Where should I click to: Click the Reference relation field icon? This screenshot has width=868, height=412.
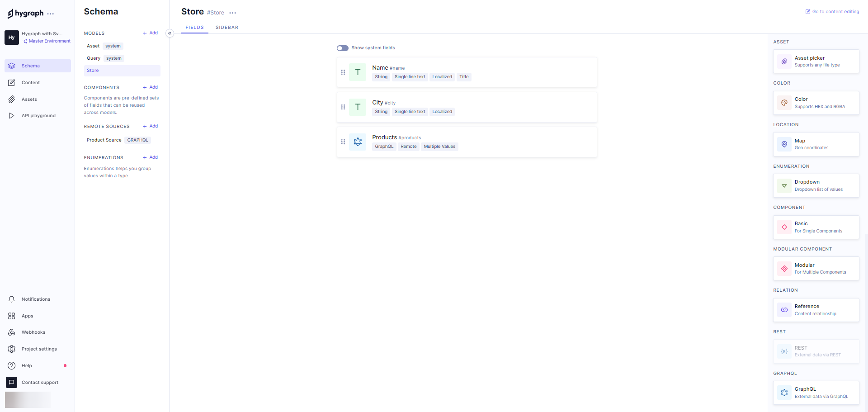(x=784, y=310)
